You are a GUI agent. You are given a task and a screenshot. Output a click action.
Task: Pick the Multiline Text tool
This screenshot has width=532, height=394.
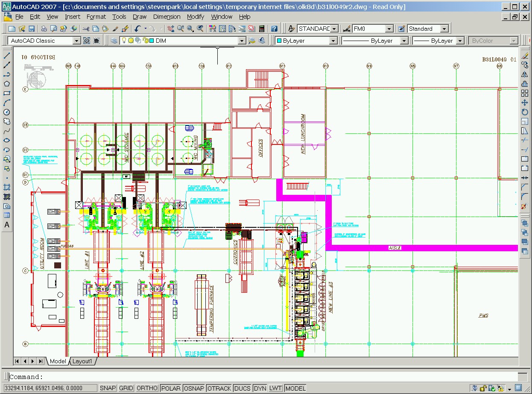[x=7, y=225]
